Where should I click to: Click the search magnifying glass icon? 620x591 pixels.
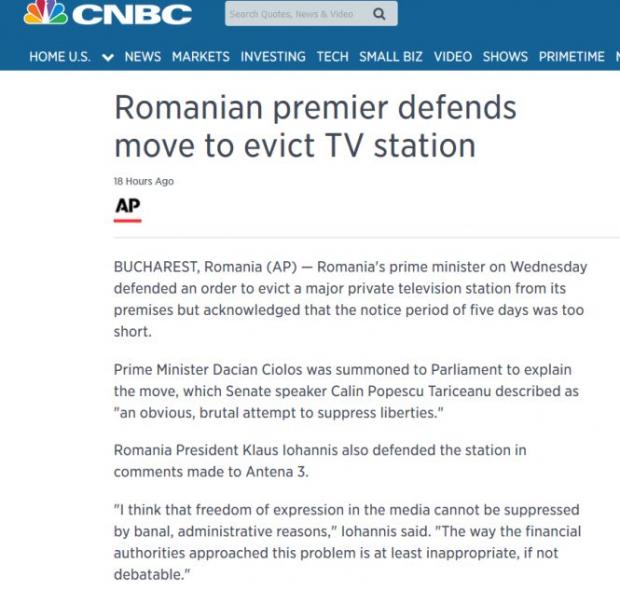tap(379, 14)
